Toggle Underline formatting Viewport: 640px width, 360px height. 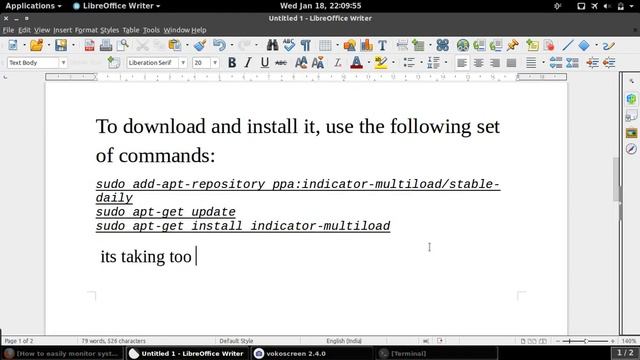[x=264, y=62]
